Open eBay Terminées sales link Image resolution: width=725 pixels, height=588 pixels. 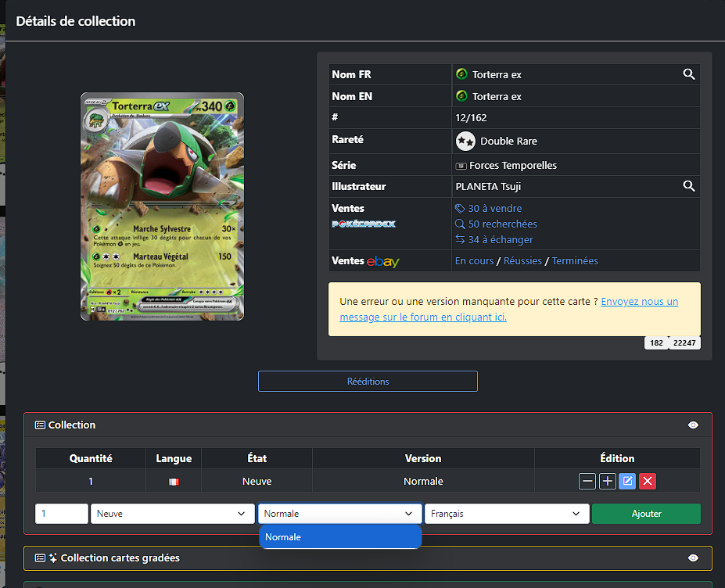(575, 260)
